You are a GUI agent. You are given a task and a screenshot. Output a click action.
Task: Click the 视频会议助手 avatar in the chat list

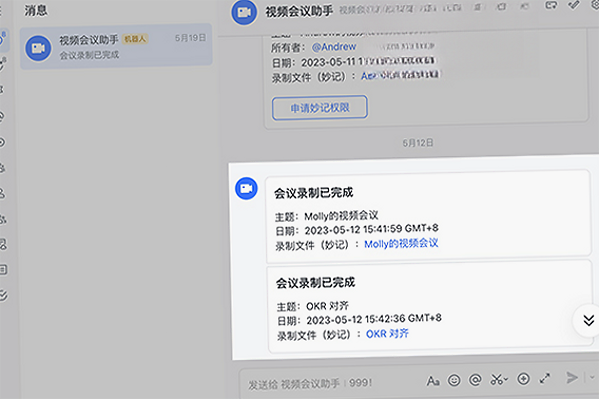pos(38,48)
